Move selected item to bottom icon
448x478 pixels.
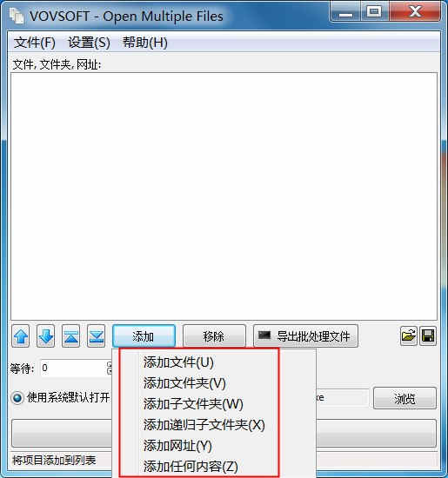97,336
